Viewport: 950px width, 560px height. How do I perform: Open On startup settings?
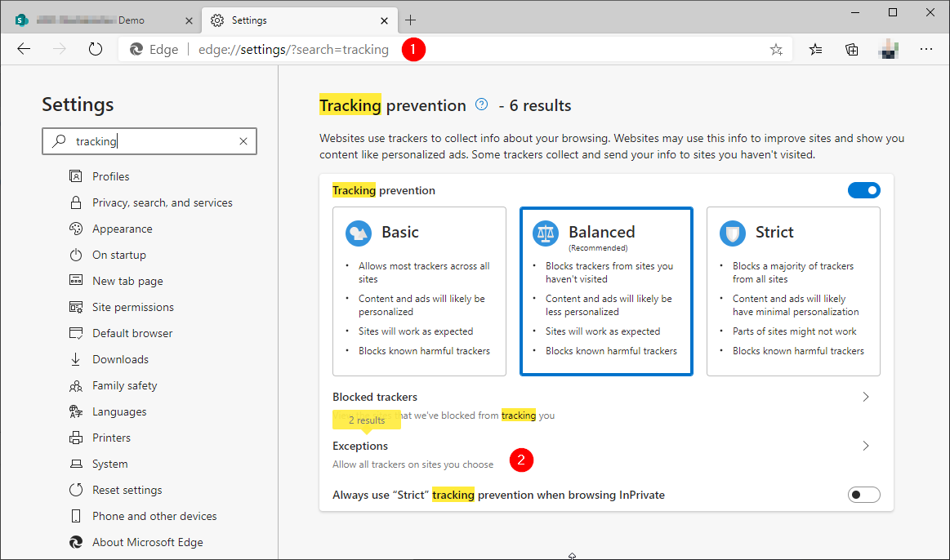point(119,255)
